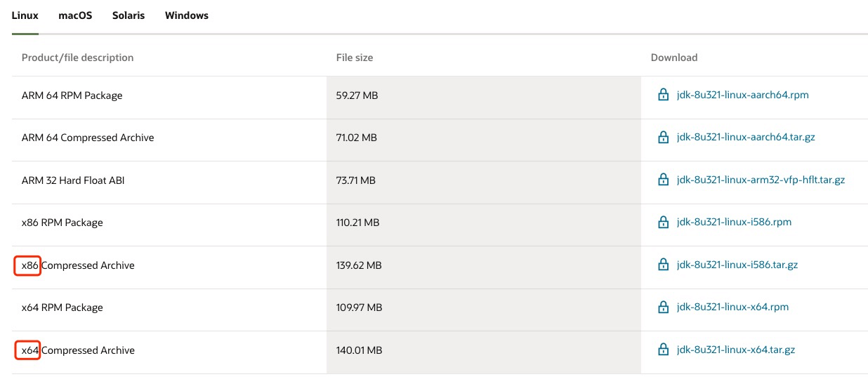Switch to the macOS tab
This screenshot has width=868, height=384.
coord(75,15)
